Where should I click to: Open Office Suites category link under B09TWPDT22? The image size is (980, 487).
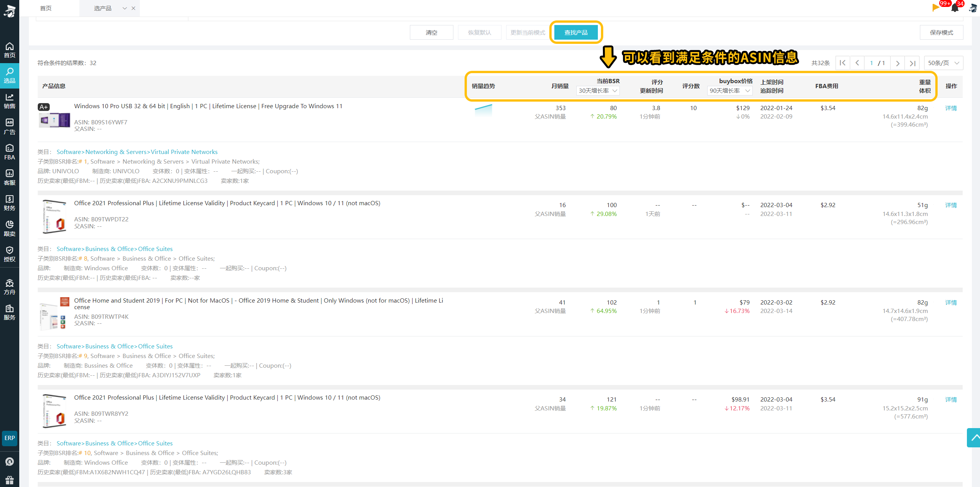(x=155, y=249)
